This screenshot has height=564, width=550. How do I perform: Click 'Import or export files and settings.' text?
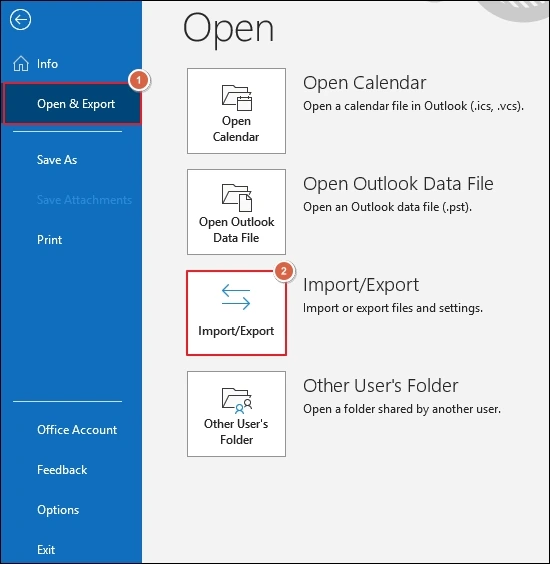(392, 308)
